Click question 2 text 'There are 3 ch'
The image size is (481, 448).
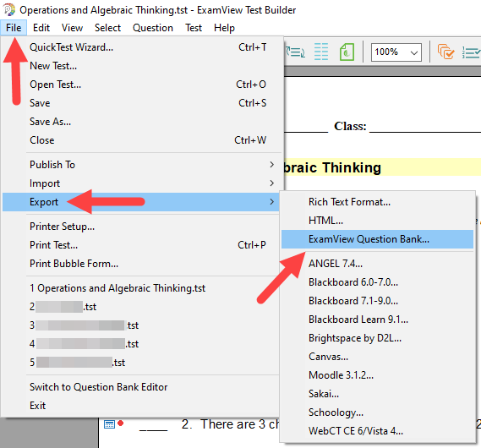coord(239,424)
